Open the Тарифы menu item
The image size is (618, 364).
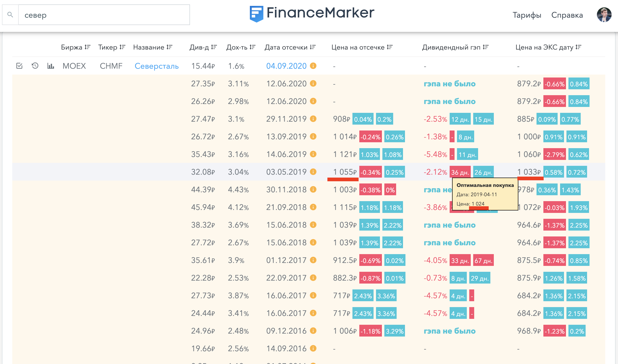point(527,15)
